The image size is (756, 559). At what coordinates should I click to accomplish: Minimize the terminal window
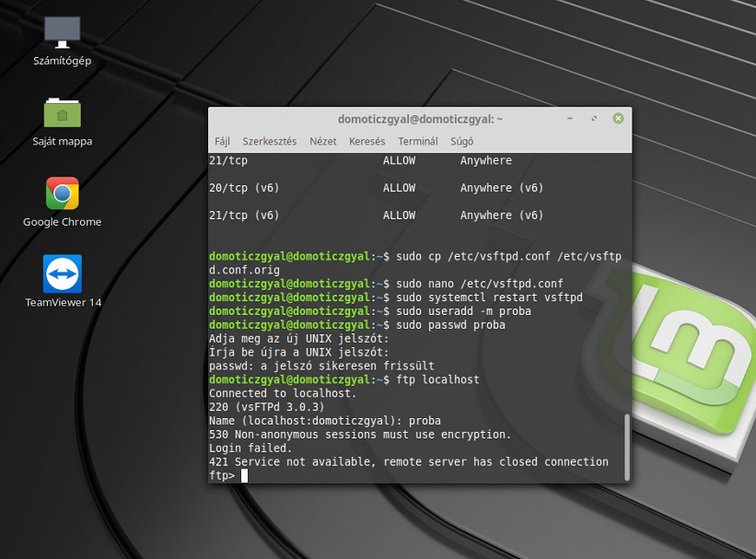coord(570,119)
